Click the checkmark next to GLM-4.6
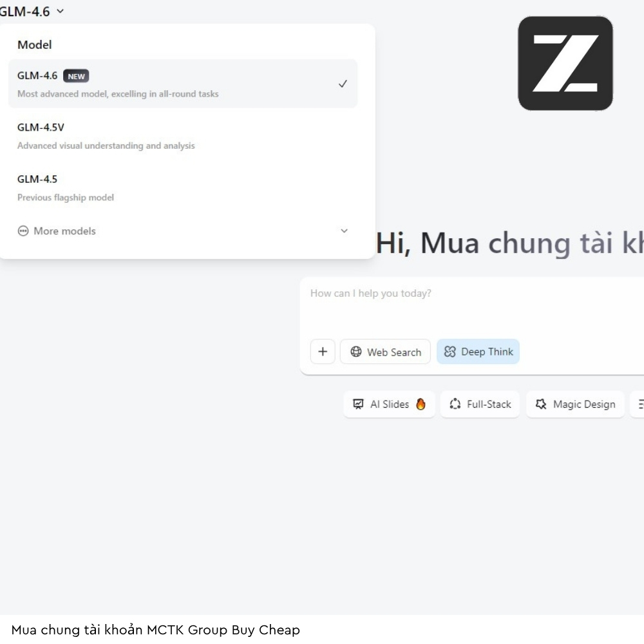 point(342,83)
